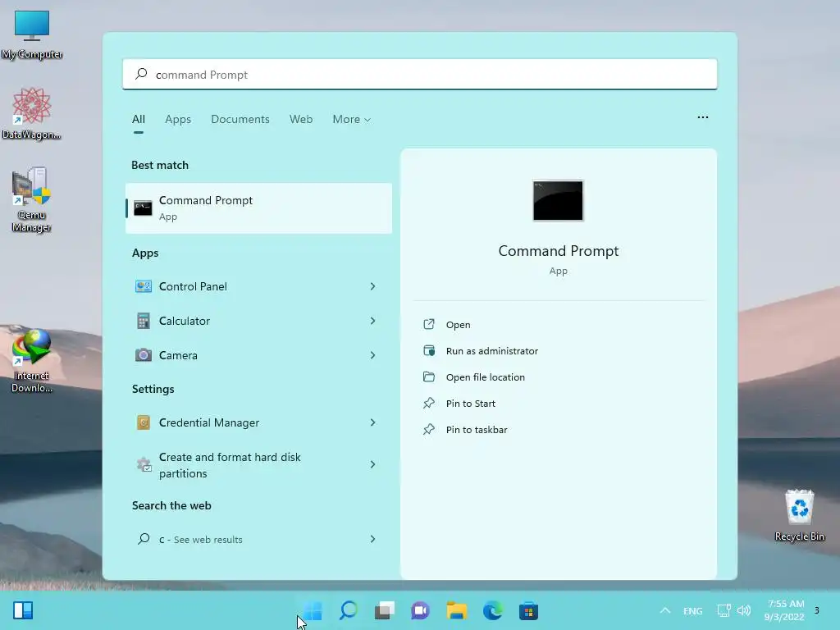The width and height of the screenshot is (840, 630).
Task: Click the volume speaker tray icon
Action: coord(743,610)
